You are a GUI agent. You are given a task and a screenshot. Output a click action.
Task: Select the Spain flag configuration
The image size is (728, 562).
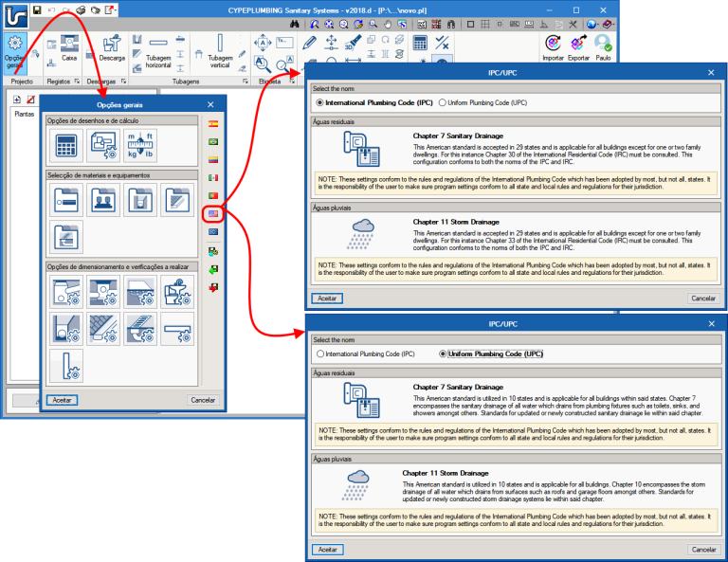(x=213, y=124)
